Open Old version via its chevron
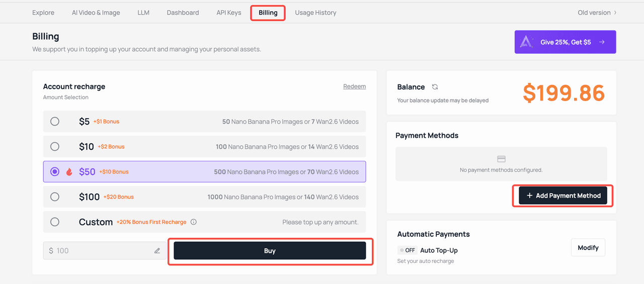 [615, 13]
